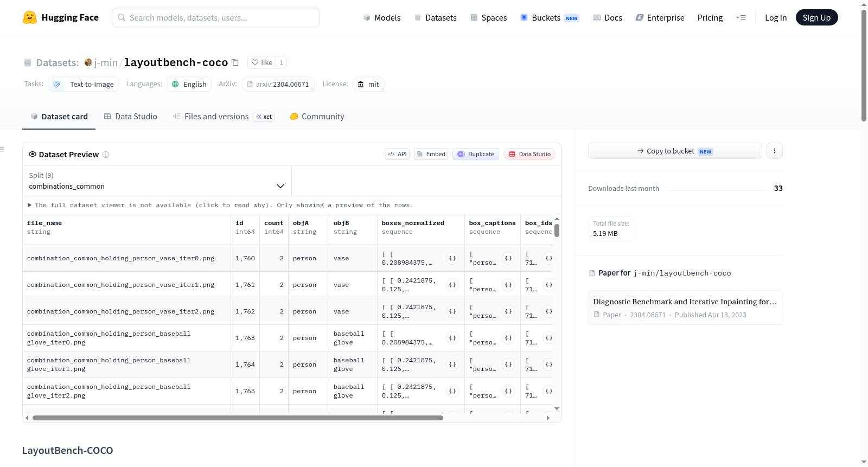Open the Split combinations_common dropdown

pos(157,181)
